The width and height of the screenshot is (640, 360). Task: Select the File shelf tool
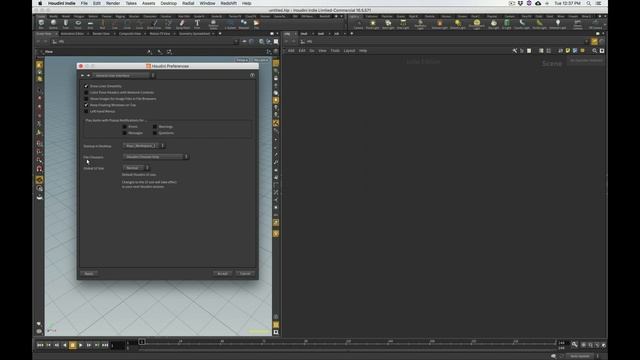tap(256, 24)
